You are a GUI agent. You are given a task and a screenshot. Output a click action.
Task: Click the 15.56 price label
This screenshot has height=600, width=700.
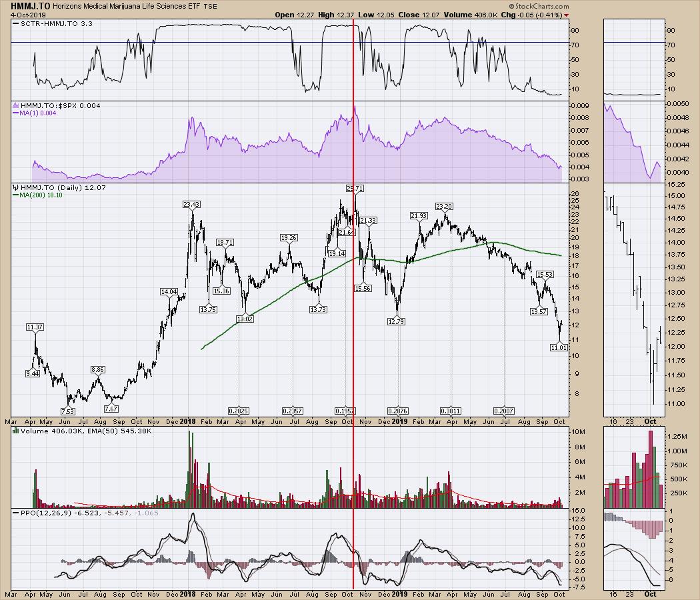click(x=363, y=289)
